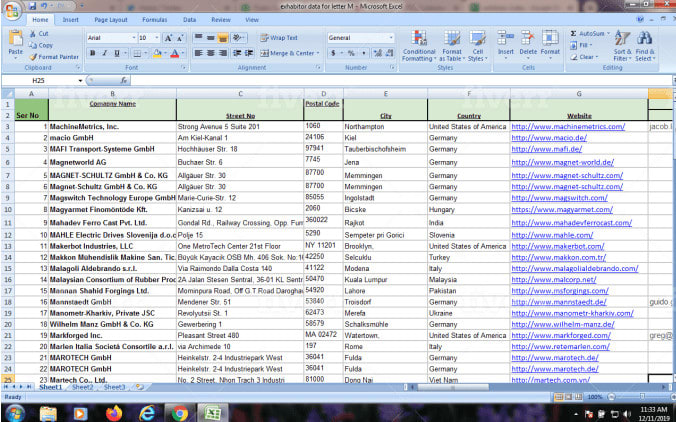
Task: Open Cell Styles gallery
Action: (477, 46)
